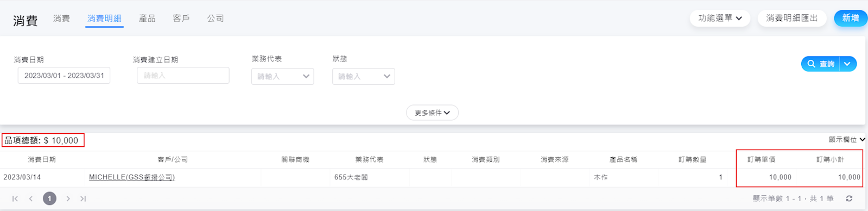This screenshot has height=211, width=868.
Task: Switch to 消費 tab
Action: [61, 18]
